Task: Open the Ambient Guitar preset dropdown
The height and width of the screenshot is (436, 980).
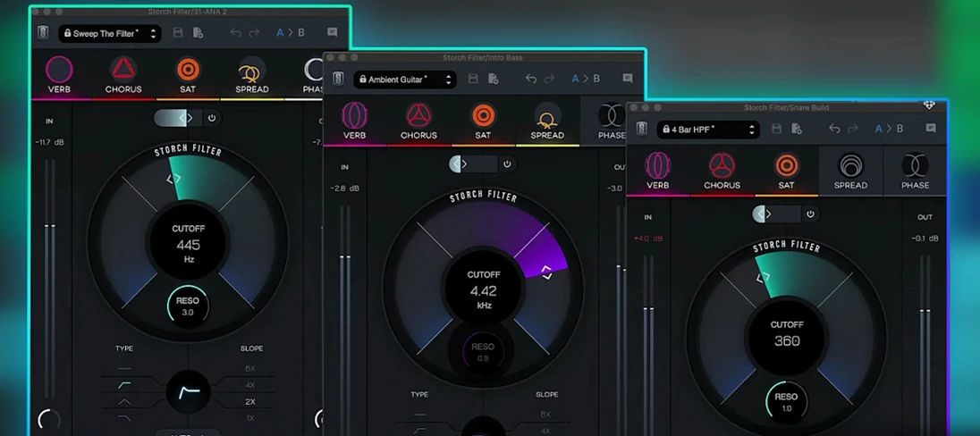Action: pos(405,80)
